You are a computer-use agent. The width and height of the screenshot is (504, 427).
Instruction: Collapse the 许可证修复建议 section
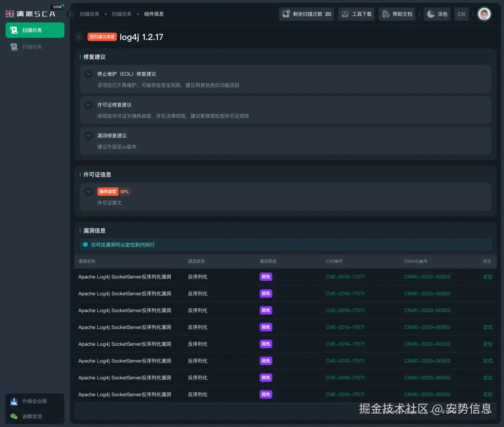(x=88, y=105)
